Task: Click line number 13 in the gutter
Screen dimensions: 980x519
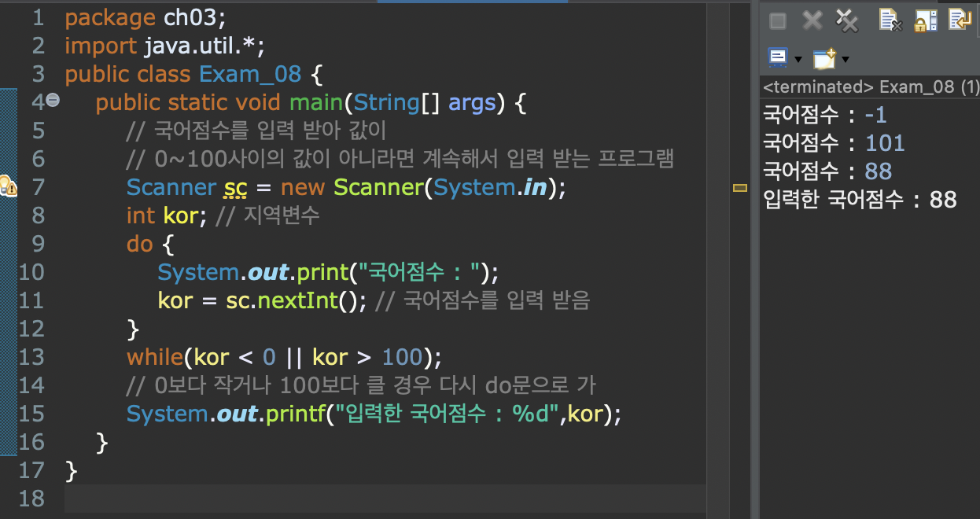Action: point(31,357)
